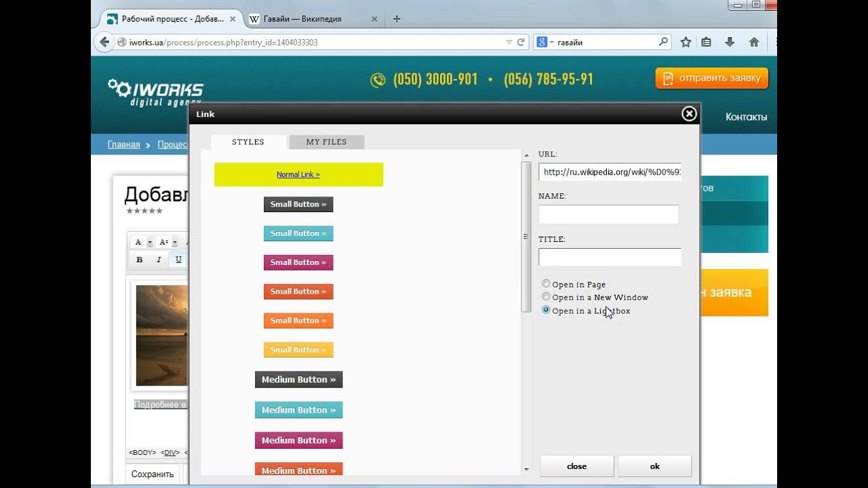868x488 pixels.
Task: Pick the magenta Medium Button style
Action: click(x=298, y=441)
